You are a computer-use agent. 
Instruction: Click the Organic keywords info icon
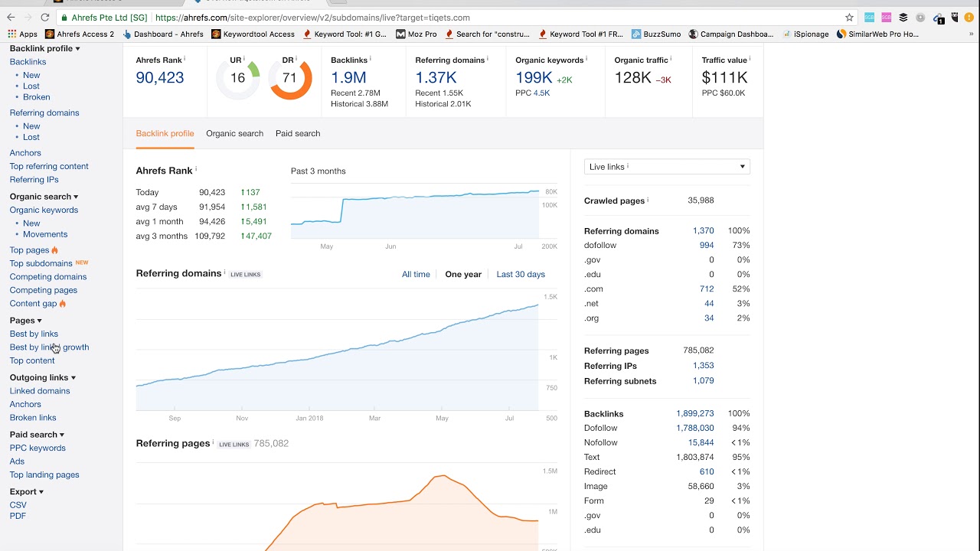pos(586,58)
